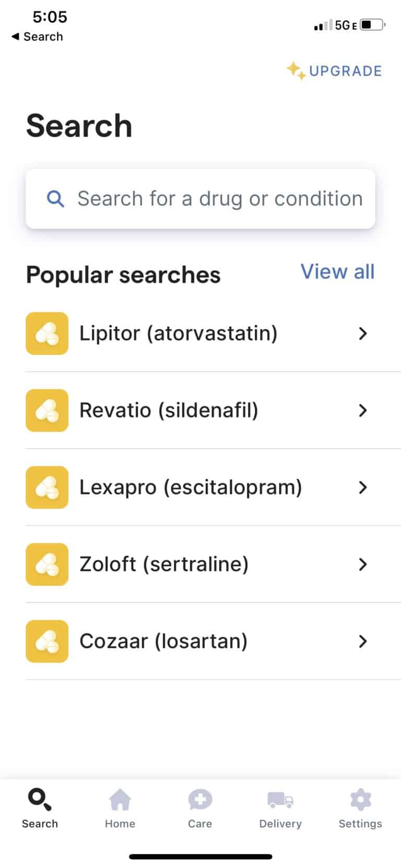Open Revatio (sildenafil) via its chevron
The width and height of the screenshot is (401, 868).
(363, 411)
